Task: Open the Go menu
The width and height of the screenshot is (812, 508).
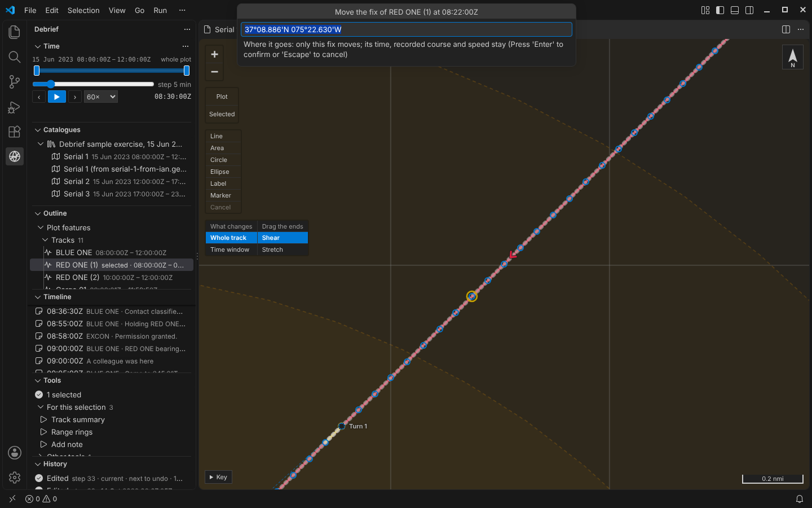Action: pos(140,10)
